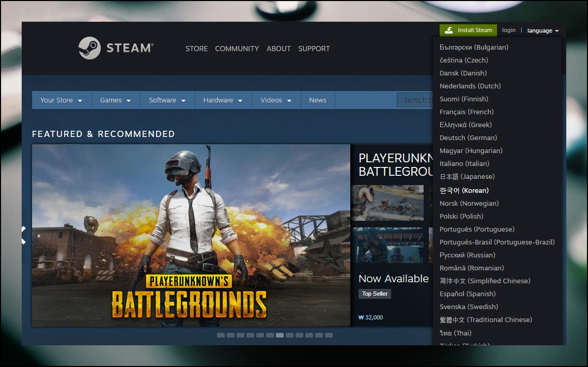Click the Steam logo icon
This screenshot has width=588, height=367.
(x=89, y=48)
